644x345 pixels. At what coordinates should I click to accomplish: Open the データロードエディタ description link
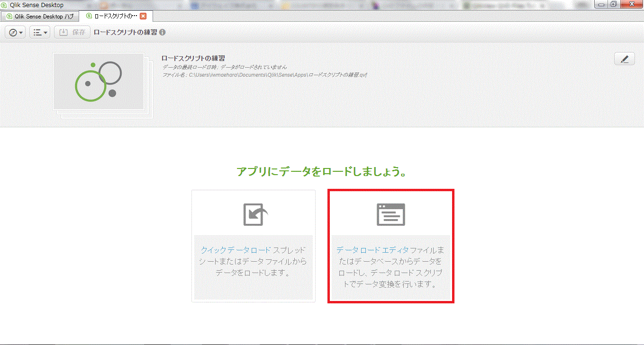click(391, 267)
